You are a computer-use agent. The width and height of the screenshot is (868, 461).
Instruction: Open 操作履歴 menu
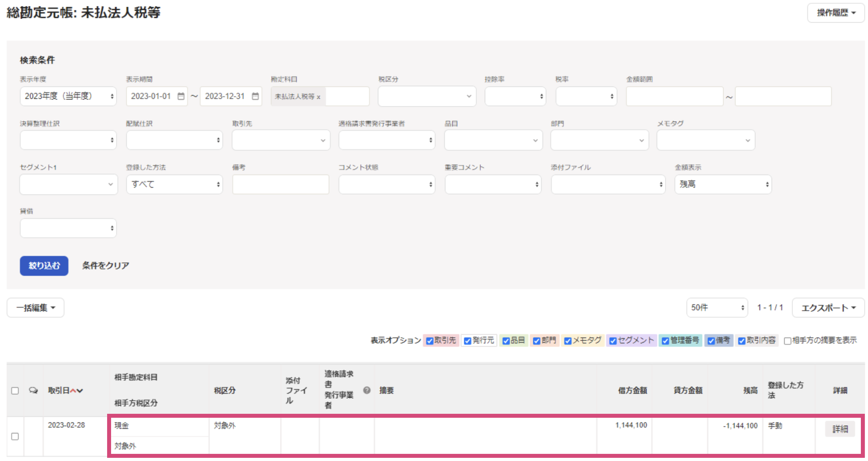coord(836,13)
